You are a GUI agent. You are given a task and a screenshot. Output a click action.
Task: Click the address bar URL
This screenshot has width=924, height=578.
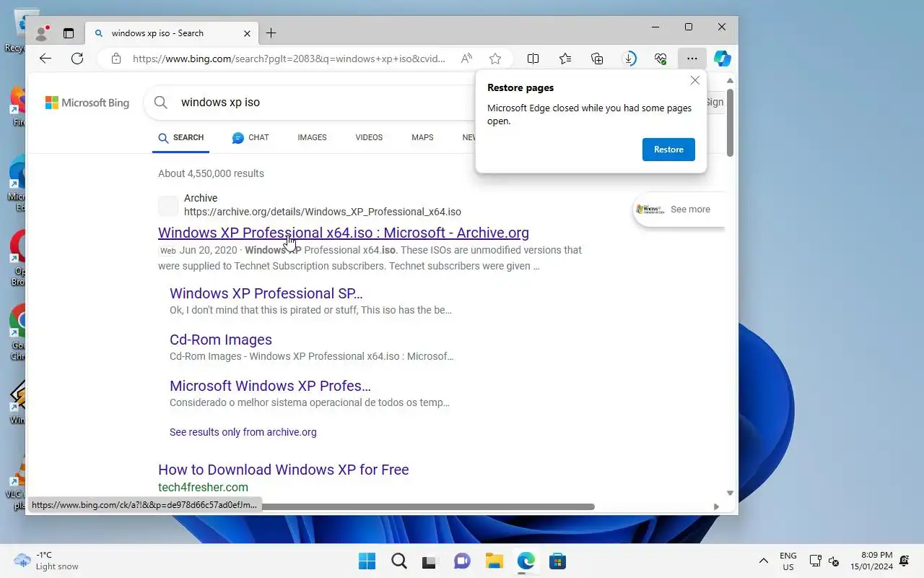pyautogui.click(x=289, y=59)
